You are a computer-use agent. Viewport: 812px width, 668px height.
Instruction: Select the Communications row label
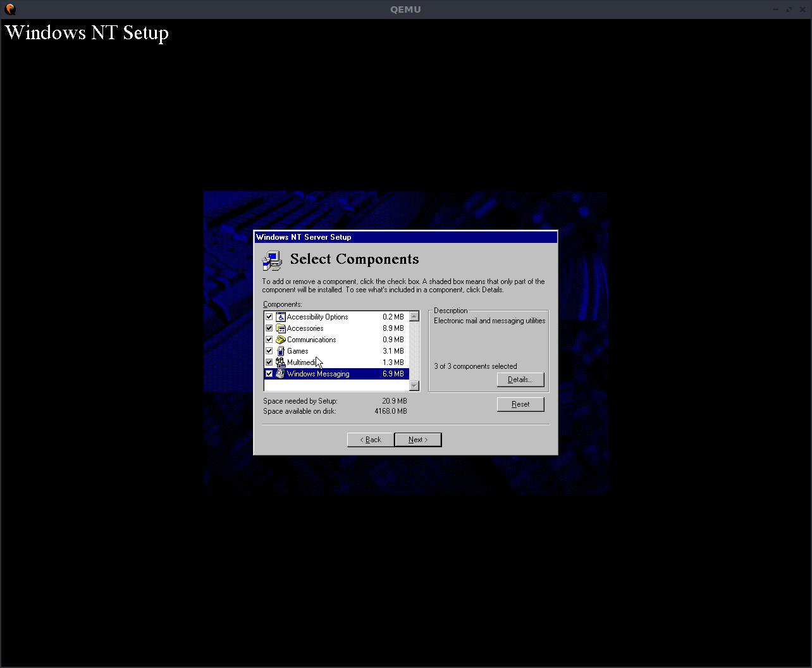click(311, 340)
